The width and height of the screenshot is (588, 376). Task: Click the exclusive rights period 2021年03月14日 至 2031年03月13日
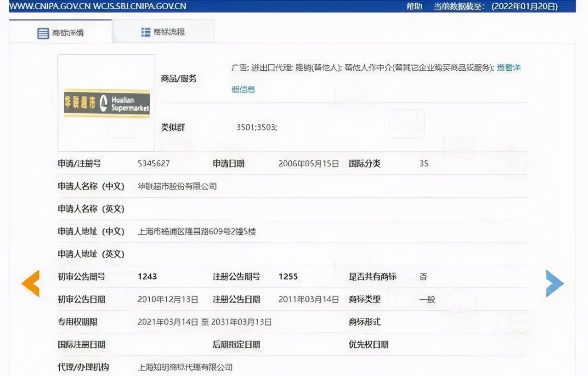[x=205, y=322]
